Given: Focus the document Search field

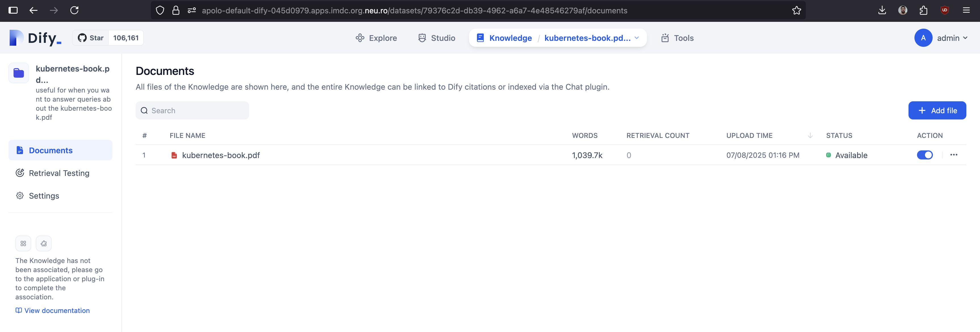Looking at the screenshot, I should [192, 111].
